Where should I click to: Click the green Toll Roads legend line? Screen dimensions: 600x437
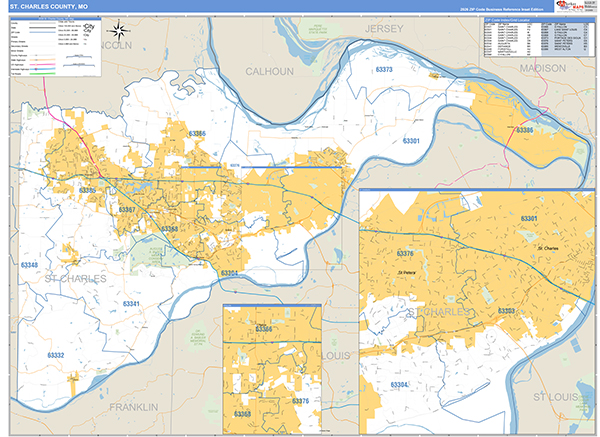coord(42,74)
